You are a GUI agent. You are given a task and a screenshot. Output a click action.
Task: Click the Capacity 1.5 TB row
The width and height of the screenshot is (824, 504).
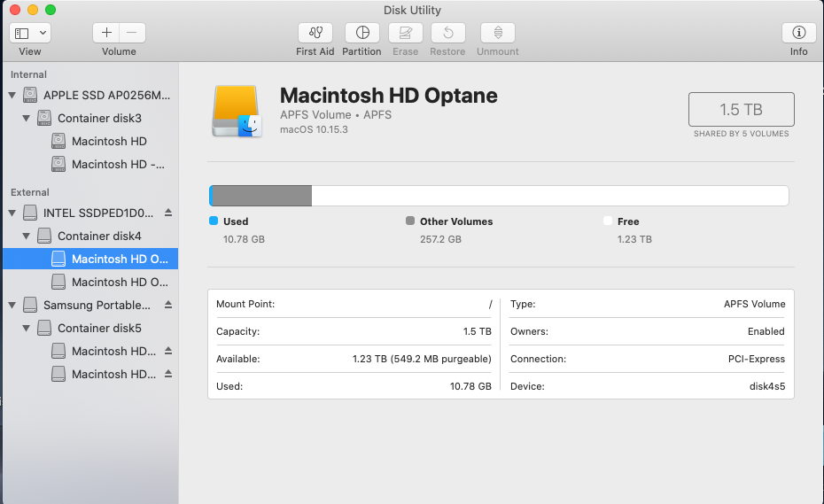coord(354,331)
